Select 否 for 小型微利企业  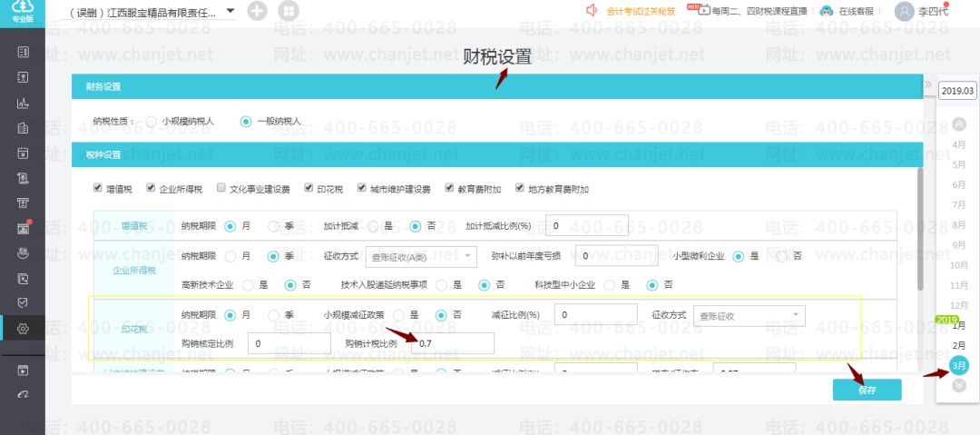781,256
